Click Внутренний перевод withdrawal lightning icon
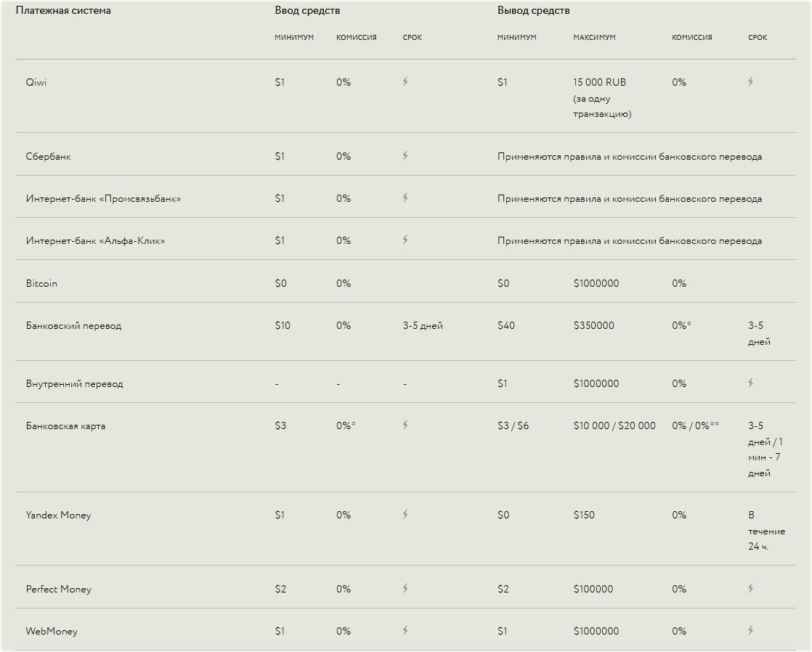The width and height of the screenshot is (812, 652). click(750, 383)
